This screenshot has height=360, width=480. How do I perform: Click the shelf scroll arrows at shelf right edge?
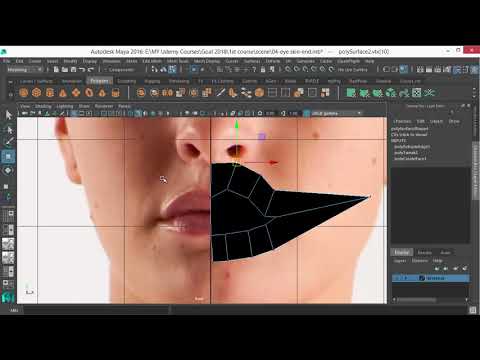click(x=474, y=92)
